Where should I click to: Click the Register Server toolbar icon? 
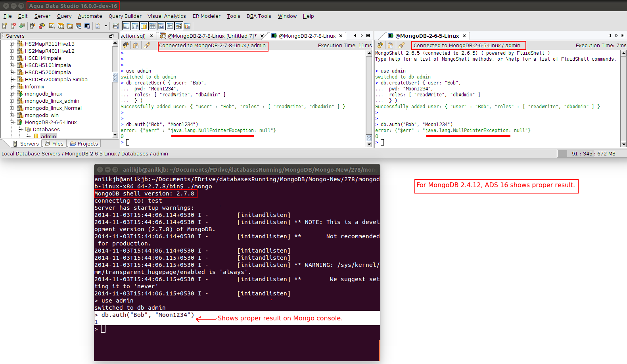5,26
